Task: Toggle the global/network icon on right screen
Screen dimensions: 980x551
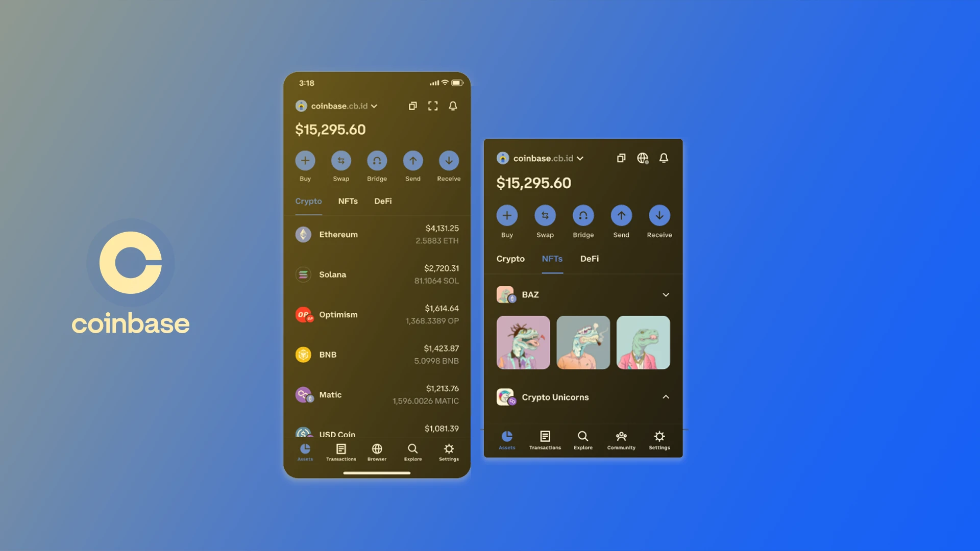Action: 642,158
